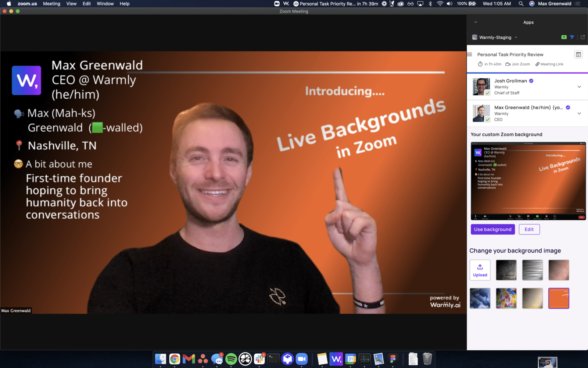
Task: Click the custom Zoom background preview image
Action: click(x=528, y=181)
